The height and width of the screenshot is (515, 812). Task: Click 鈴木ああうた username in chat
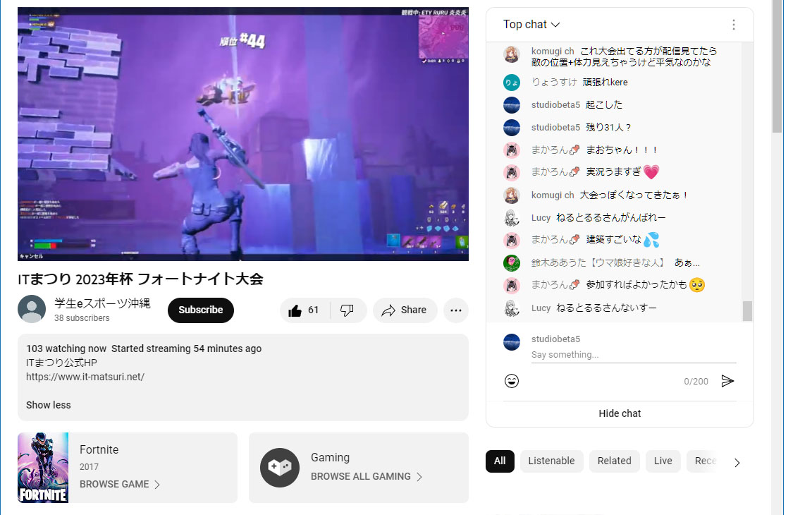(598, 262)
